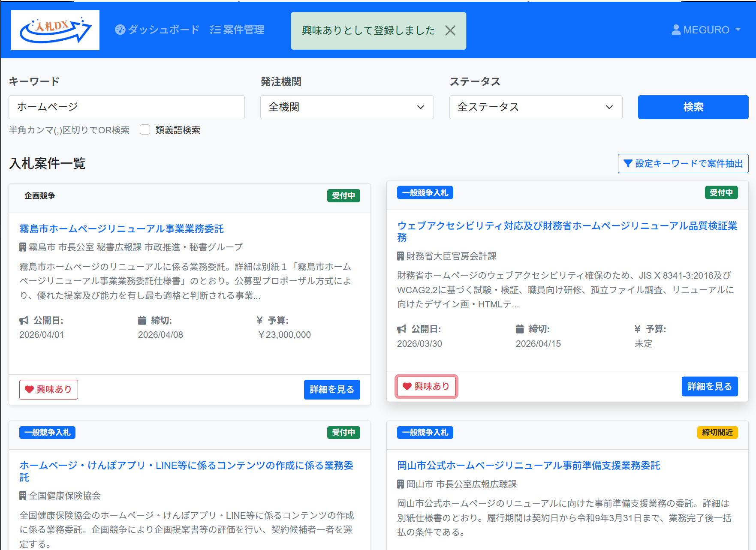Click the 入札DX logo in the header
756x550 pixels.
(55, 30)
